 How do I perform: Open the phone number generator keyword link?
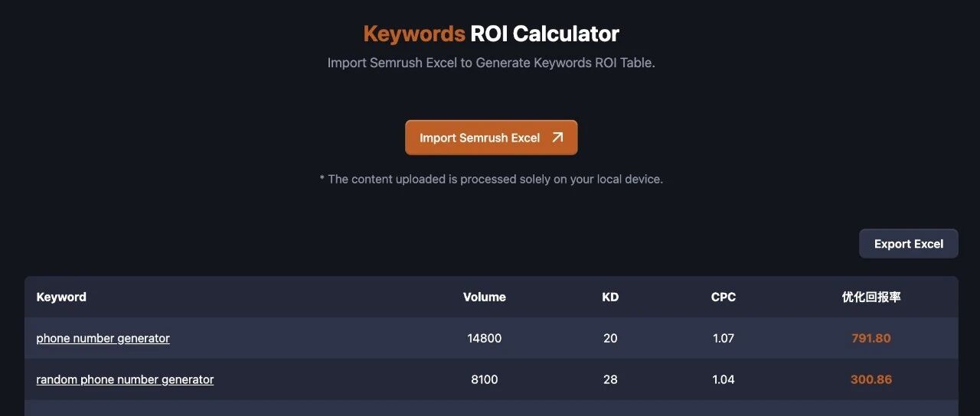pos(103,338)
